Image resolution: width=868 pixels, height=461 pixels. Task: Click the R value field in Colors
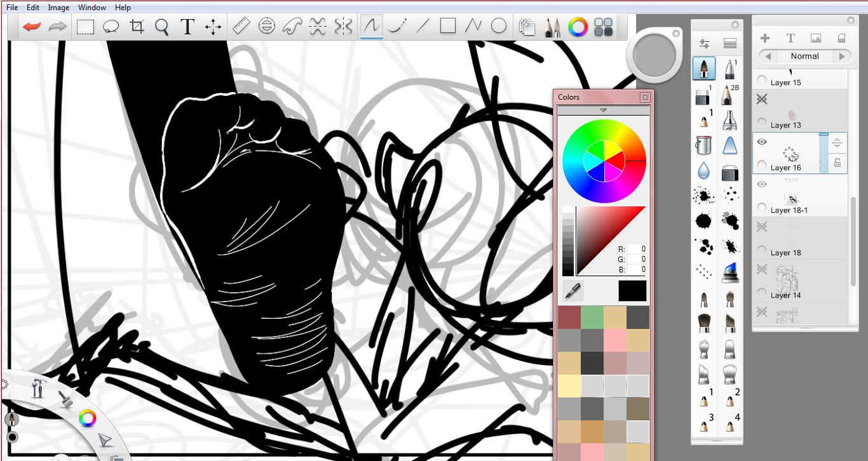637,249
